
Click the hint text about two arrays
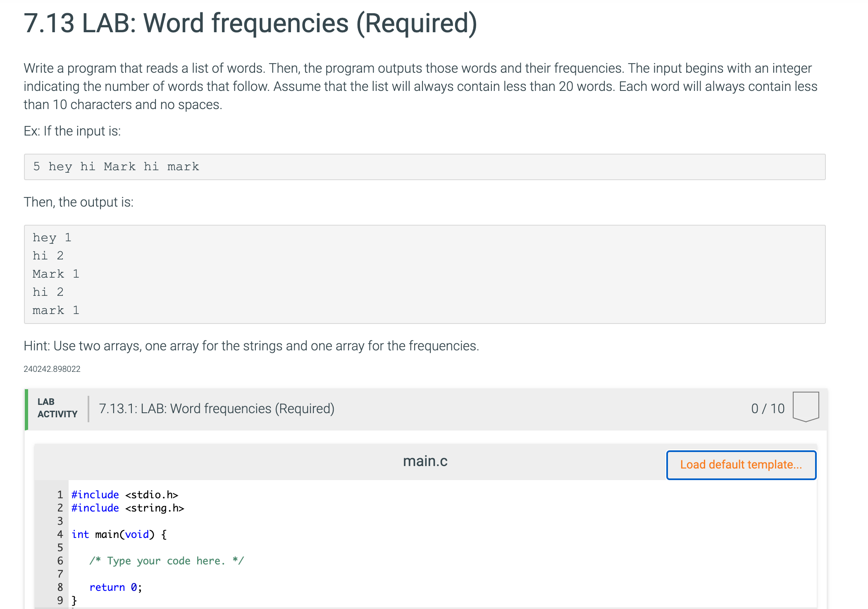pos(251,346)
